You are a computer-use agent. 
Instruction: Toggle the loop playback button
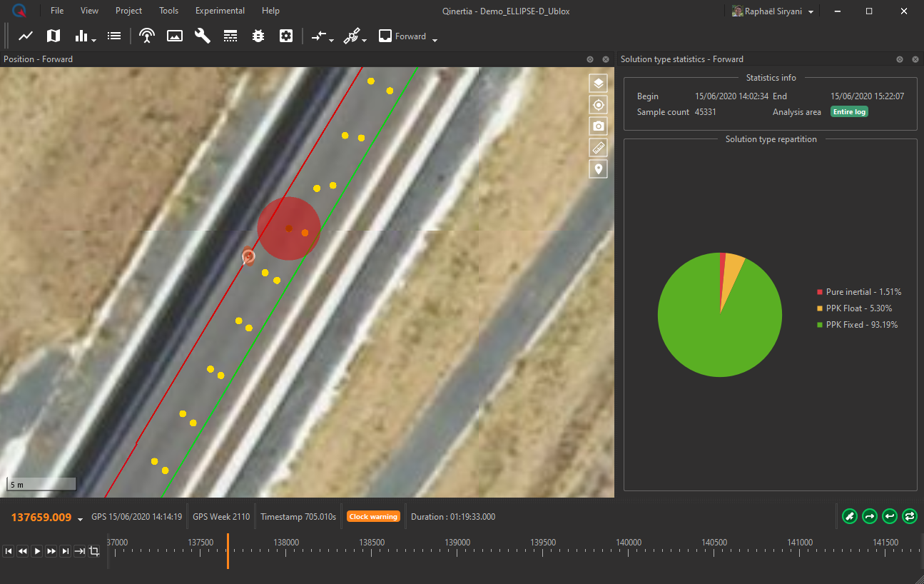point(909,515)
